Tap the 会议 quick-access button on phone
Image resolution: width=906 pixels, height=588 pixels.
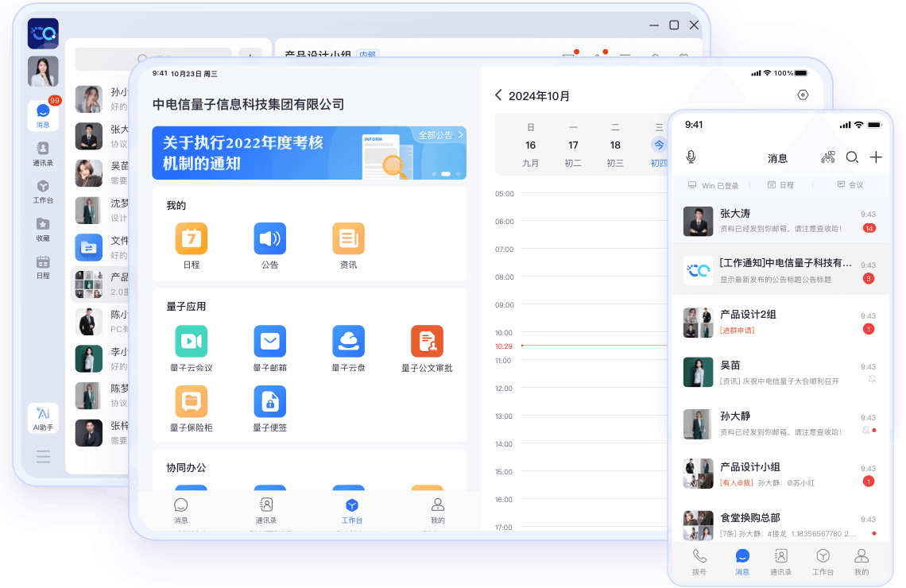point(852,184)
